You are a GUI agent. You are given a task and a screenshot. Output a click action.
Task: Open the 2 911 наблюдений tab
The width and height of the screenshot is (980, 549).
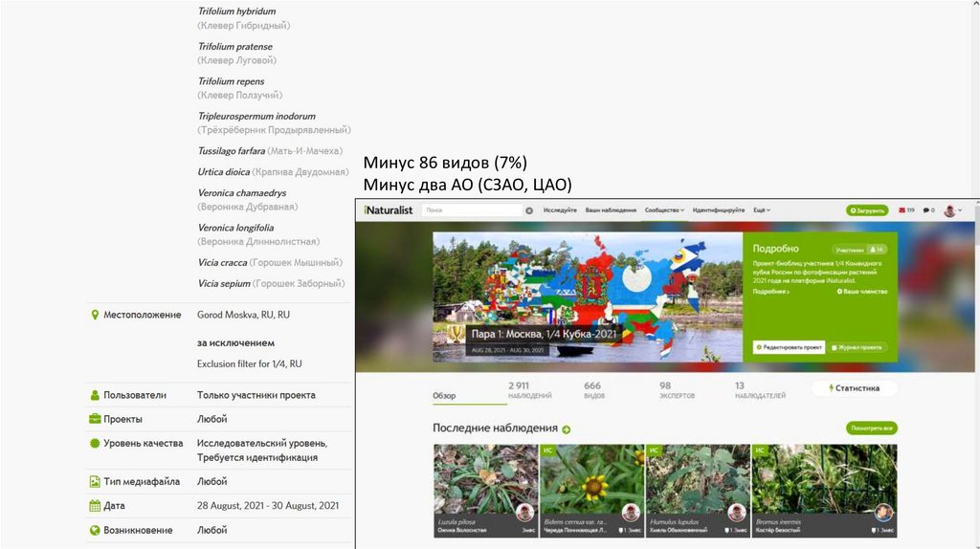(529, 390)
